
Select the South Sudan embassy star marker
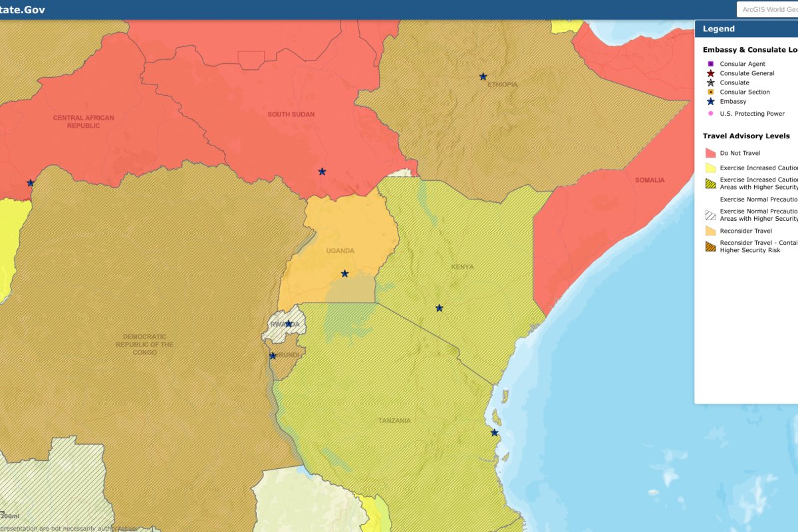[322, 172]
